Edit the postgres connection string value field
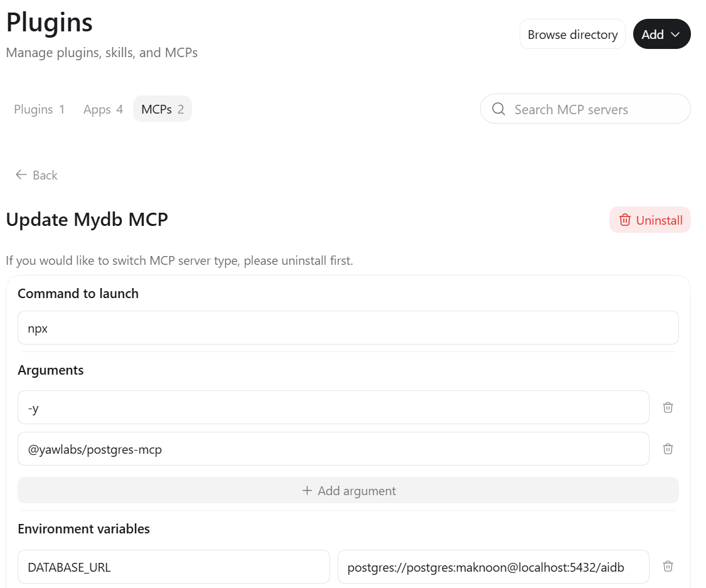 click(x=493, y=567)
